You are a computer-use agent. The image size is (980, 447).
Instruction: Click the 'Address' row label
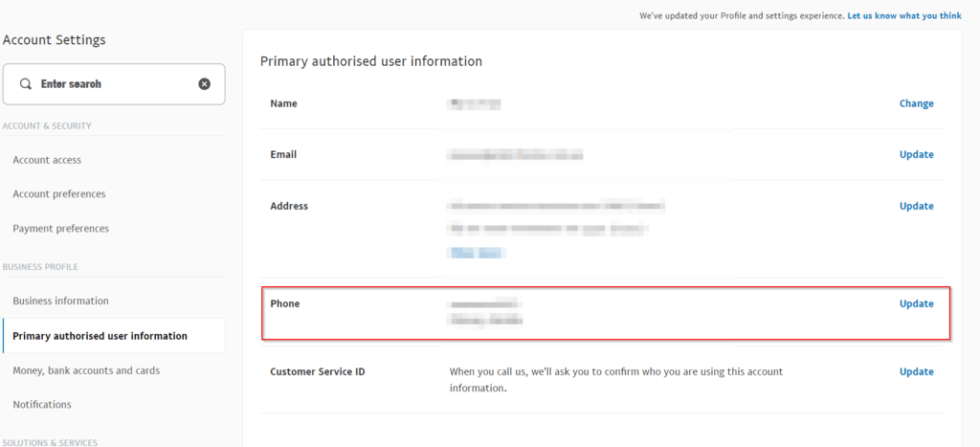[x=289, y=206]
